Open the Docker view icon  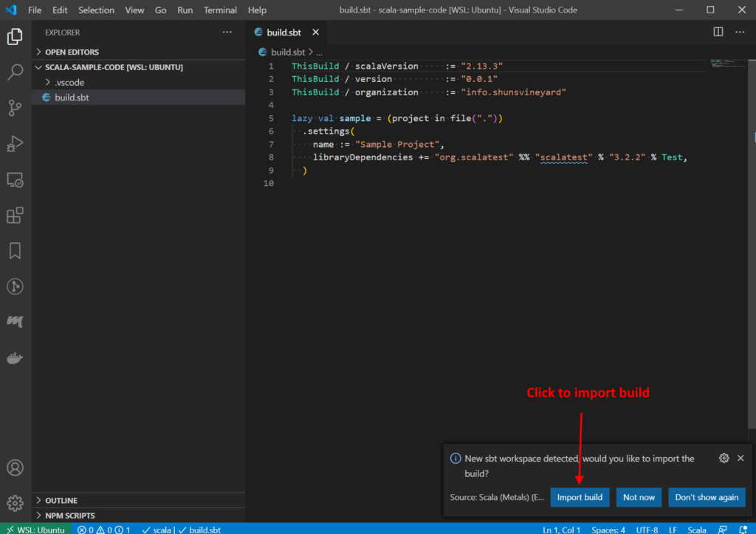pos(15,358)
